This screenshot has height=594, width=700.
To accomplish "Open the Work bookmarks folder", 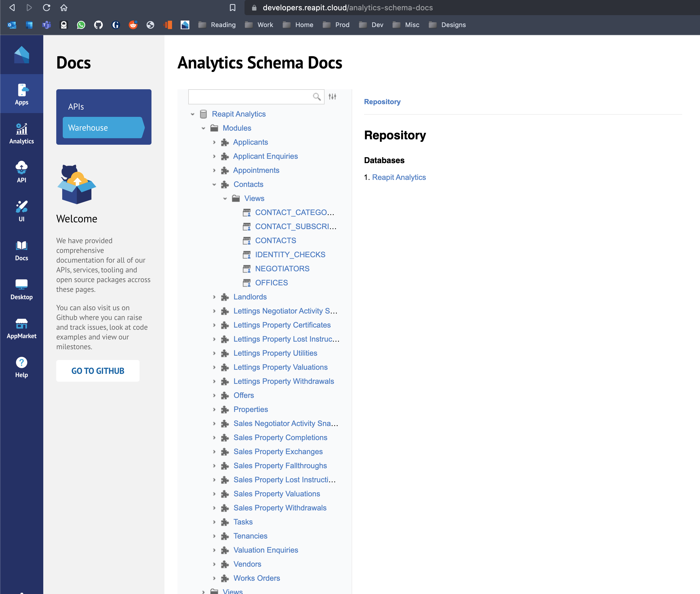I will point(265,25).
